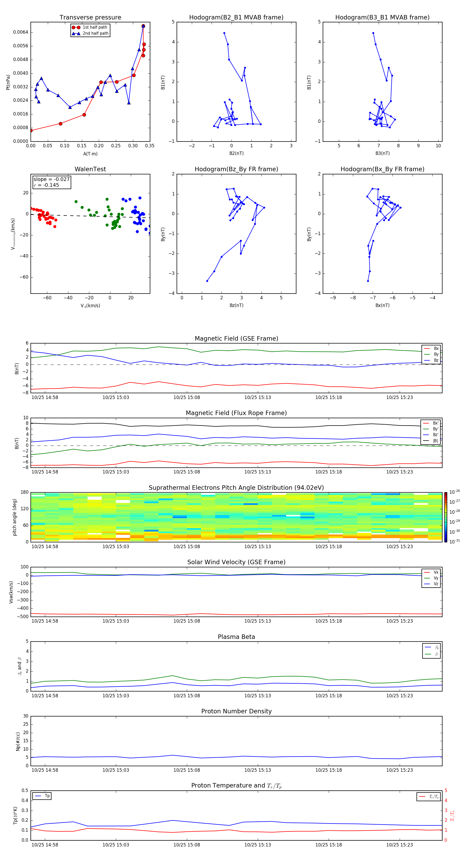
Task: Click the 'By' legend entry in GSE panel
Action: [431, 355]
